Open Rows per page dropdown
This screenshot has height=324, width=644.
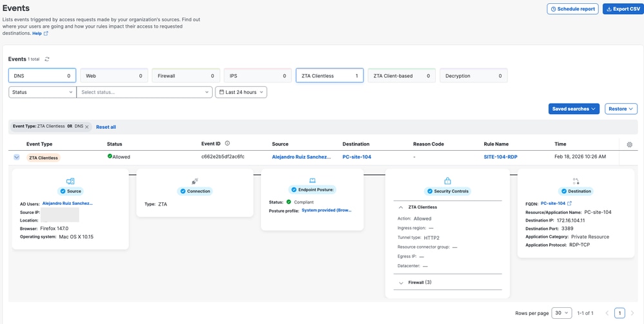[x=561, y=313]
